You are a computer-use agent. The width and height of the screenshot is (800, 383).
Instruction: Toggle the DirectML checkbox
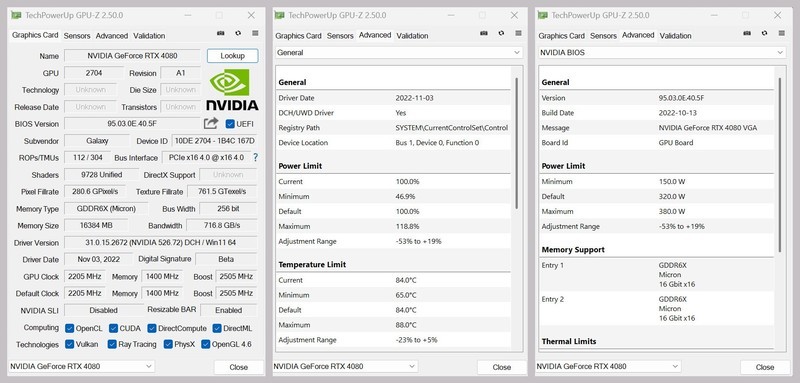(217, 328)
